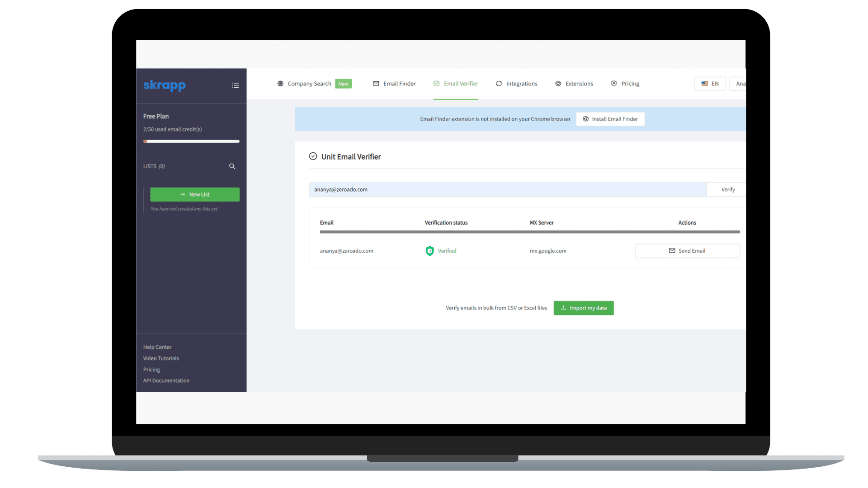
Task: Click the Unit Email Verifier checkmark icon
Action: click(x=313, y=156)
